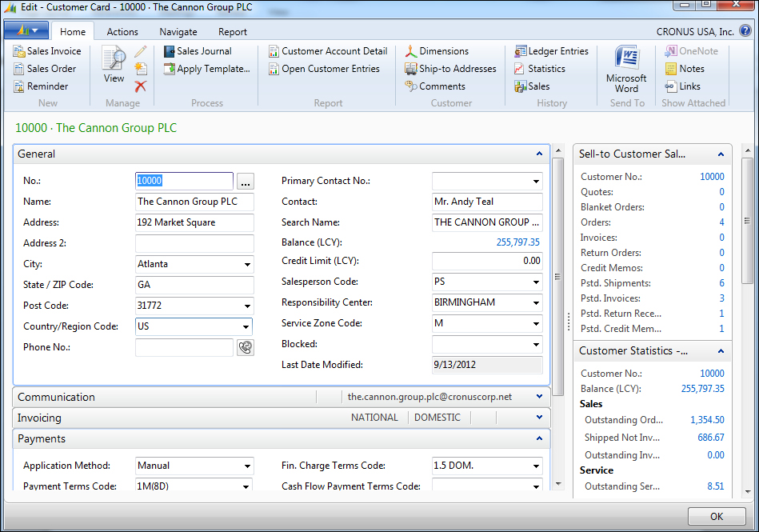This screenshot has height=532, width=759.
Task: Click the blue help question mark icon
Action: pos(745,31)
